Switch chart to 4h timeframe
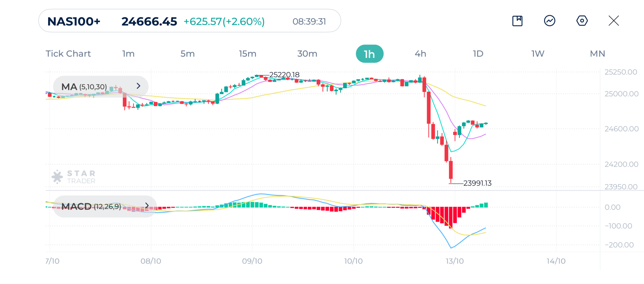This screenshot has width=644, height=284. 420,54
